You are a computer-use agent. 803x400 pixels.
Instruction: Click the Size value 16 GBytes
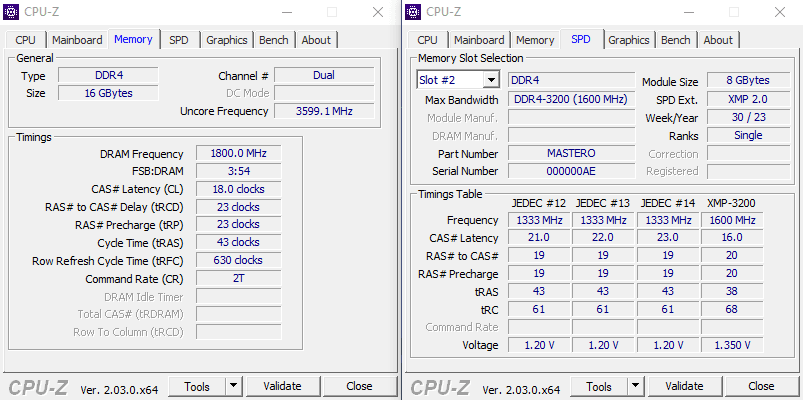(x=109, y=93)
